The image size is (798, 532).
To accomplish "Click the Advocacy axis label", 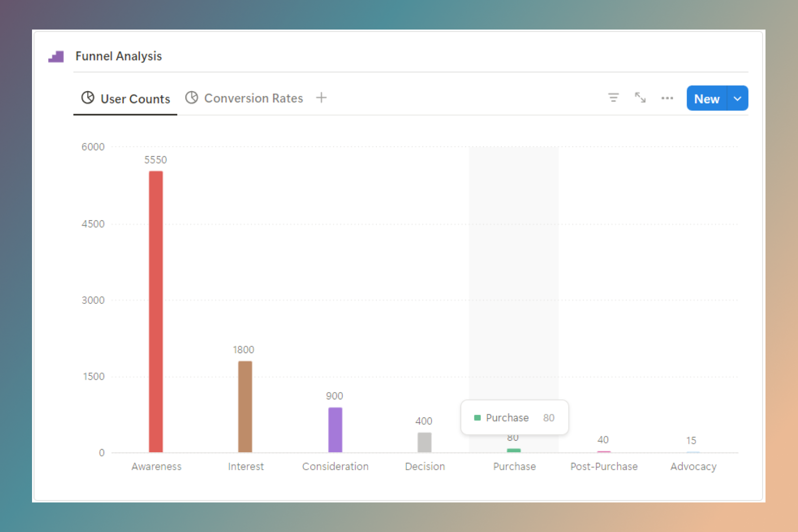I will click(x=693, y=466).
